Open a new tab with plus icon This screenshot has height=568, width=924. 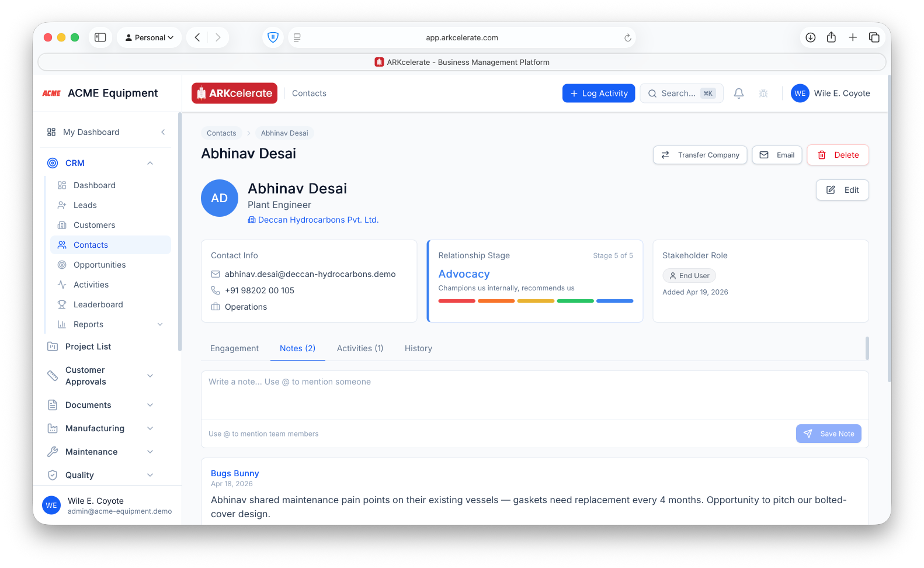853,37
